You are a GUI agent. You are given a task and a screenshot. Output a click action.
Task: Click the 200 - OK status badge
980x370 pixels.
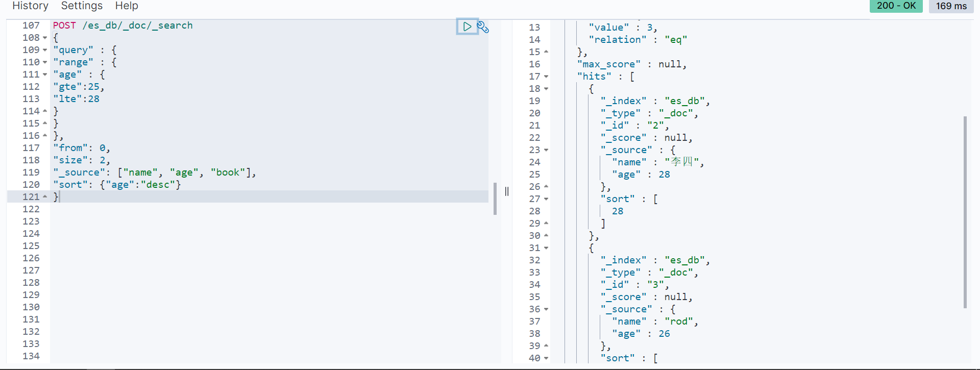click(x=896, y=6)
